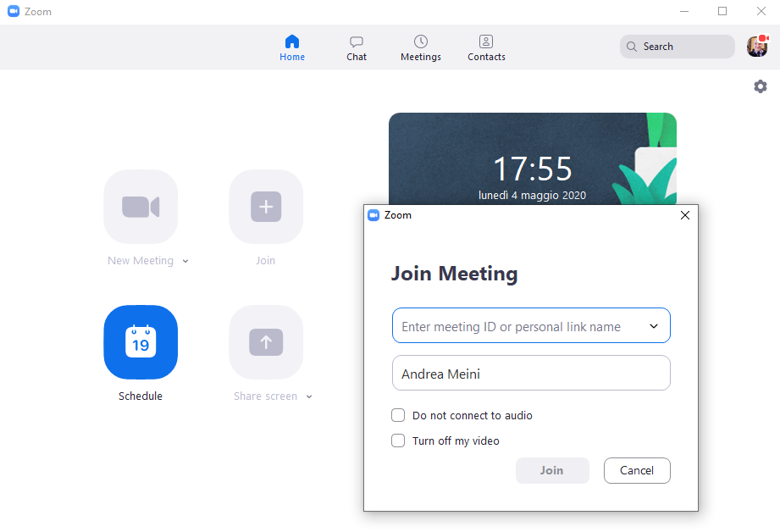
Task: Click the Join plus icon tile
Action: click(x=266, y=207)
